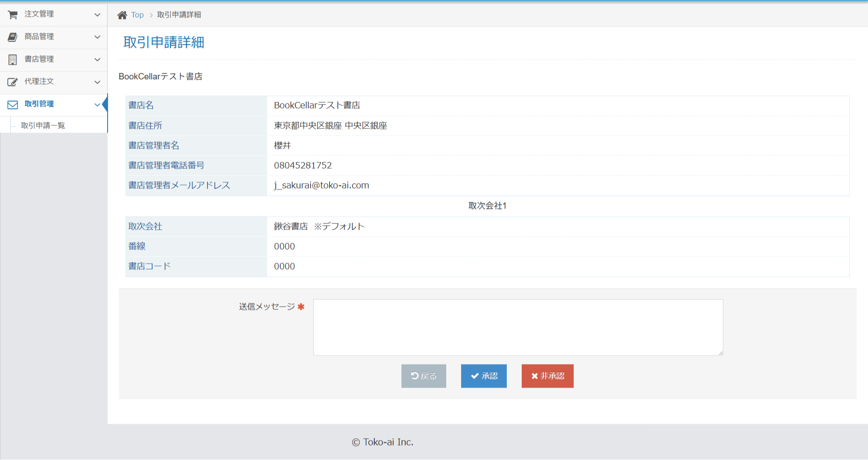Select 取引申請一覧 in the sidebar
This screenshot has height=460, width=868.
(42, 125)
